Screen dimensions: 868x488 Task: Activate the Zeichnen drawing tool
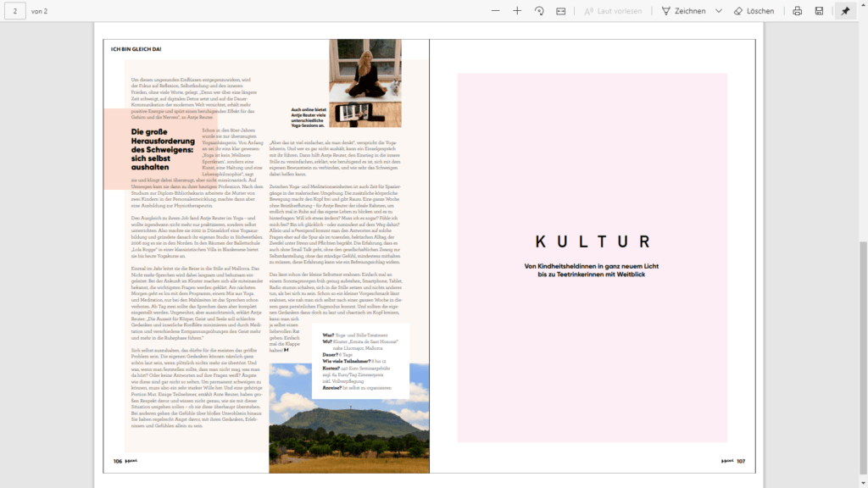pyautogui.click(x=683, y=11)
